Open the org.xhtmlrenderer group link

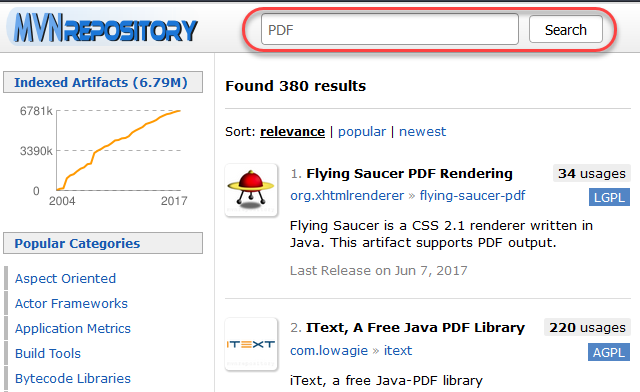pyautogui.click(x=347, y=196)
